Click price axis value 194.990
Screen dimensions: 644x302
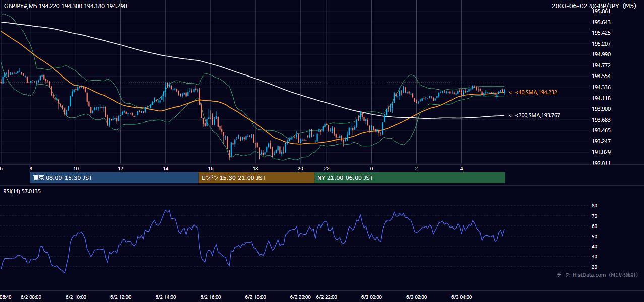(x=601, y=54)
